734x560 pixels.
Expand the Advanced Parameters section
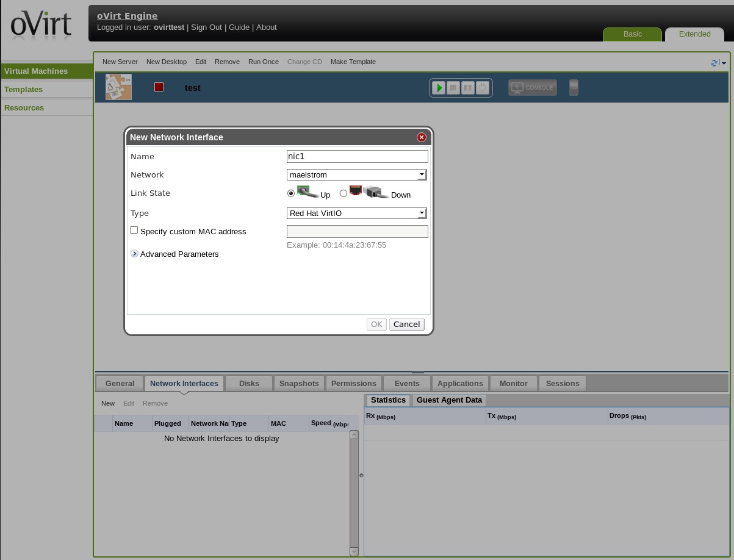[135, 254]
